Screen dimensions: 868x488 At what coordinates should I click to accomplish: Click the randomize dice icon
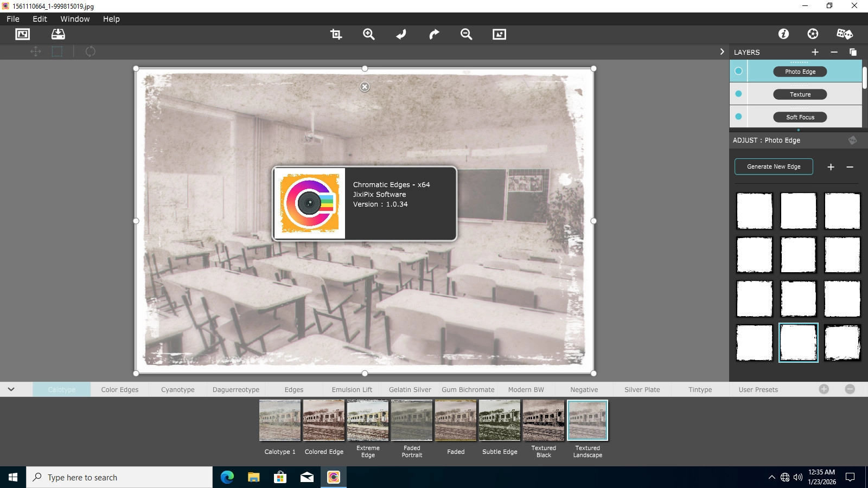(844, 34)
